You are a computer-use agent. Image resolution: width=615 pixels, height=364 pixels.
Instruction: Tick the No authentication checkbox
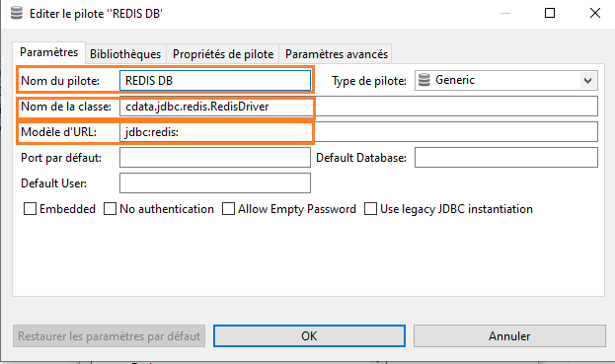tap(110, 209)
